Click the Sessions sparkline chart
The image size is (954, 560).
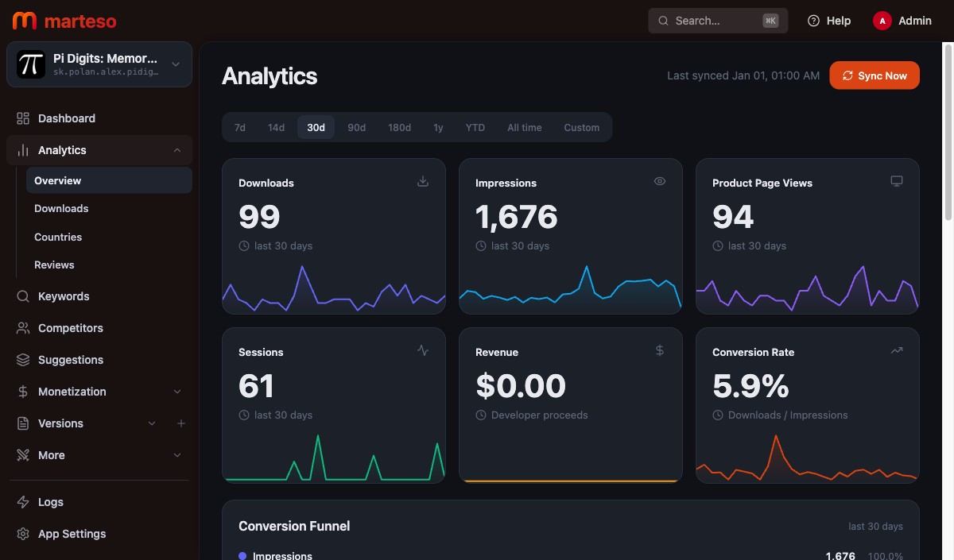(x=334, y=458)
